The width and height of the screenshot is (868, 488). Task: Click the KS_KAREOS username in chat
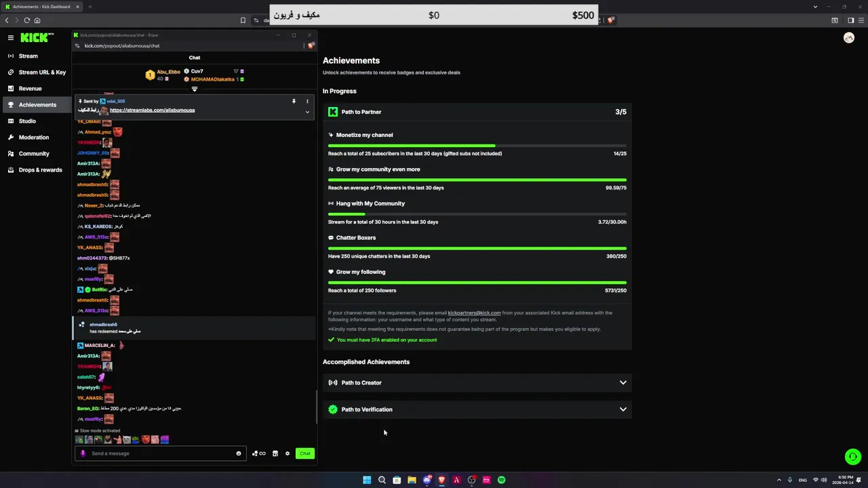coord(98,226)
